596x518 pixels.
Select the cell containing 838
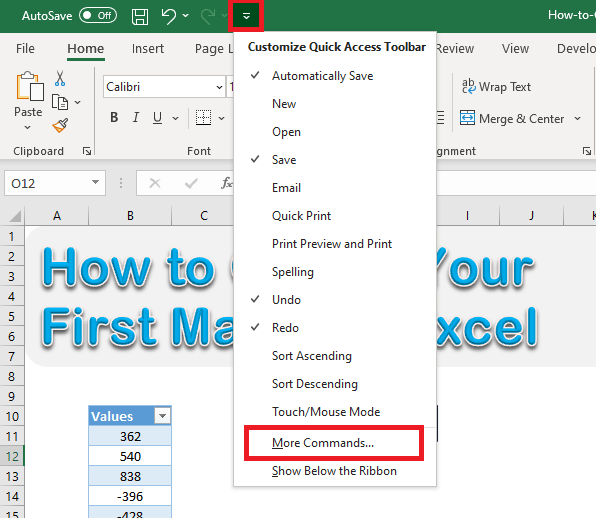130,476
